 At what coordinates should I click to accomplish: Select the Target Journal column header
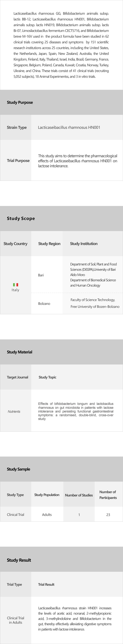tap(17, 377)
